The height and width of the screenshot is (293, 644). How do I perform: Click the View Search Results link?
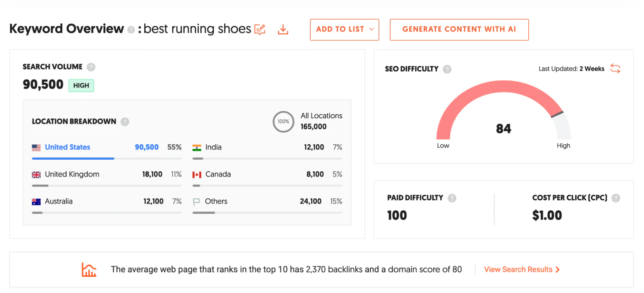click(x=518, y=269)
